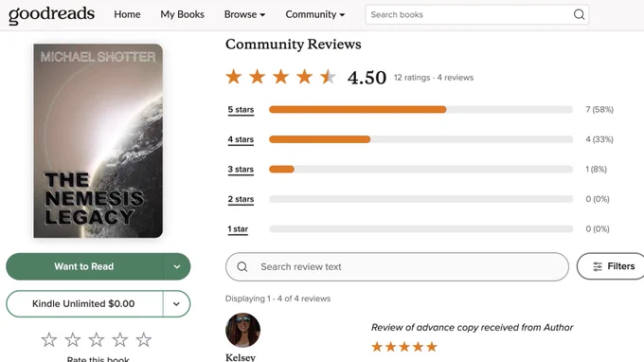Open reviewer Kelsey's name link
Image resolution: width=644 pixels, height=362 pixels.
point(241,357)
